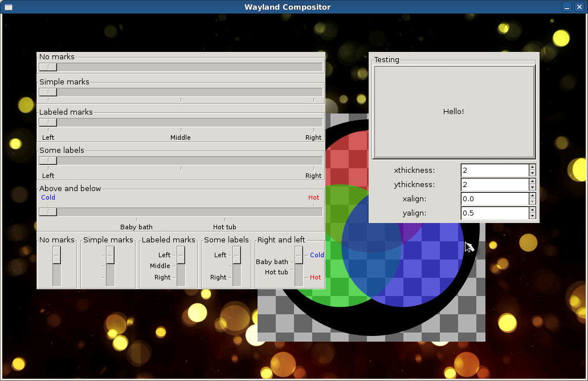Increase the xalign value with stepper arrow
The width and height of the screenshot is (588, 381).
pos(532,196)
